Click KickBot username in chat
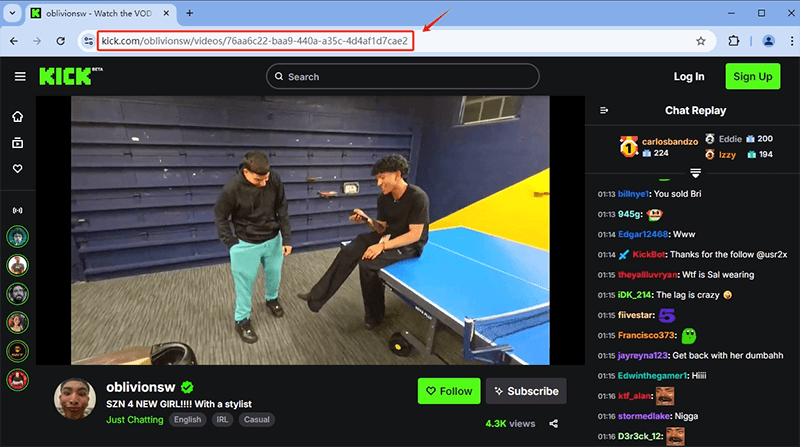 (648, 254)
